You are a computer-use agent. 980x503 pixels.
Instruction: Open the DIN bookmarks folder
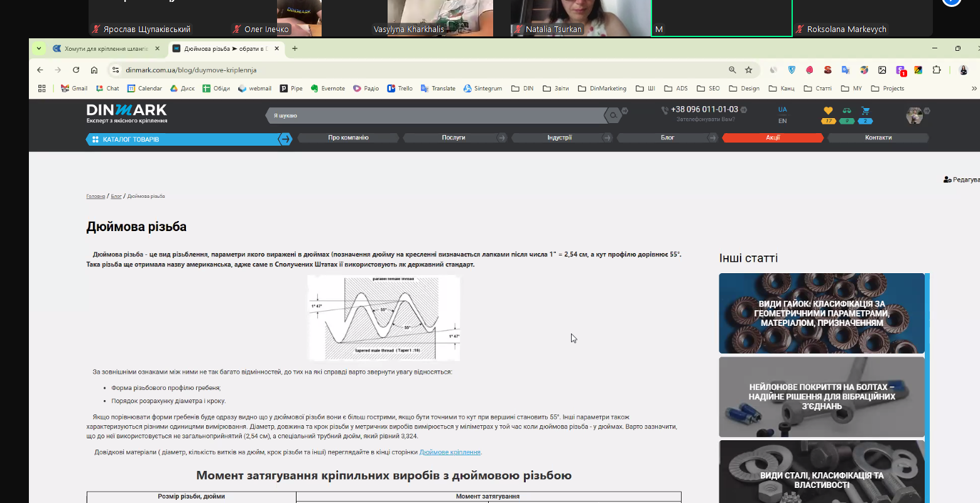point(522,89)
